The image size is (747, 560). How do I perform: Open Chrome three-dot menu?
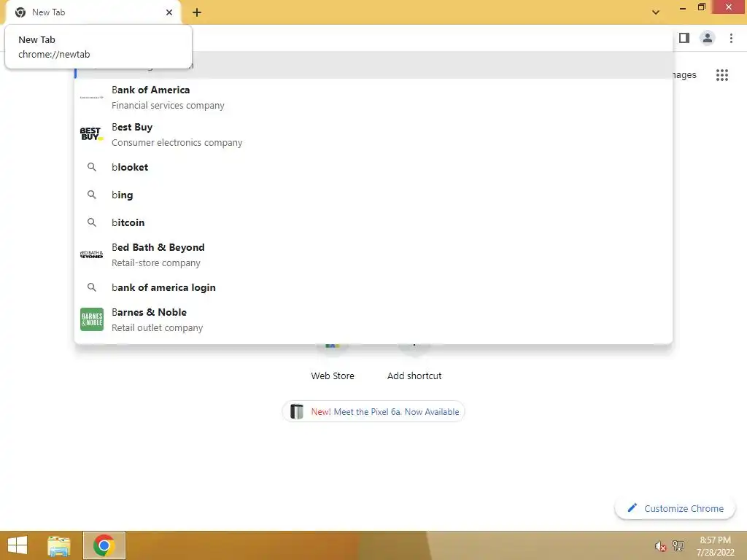731,38
